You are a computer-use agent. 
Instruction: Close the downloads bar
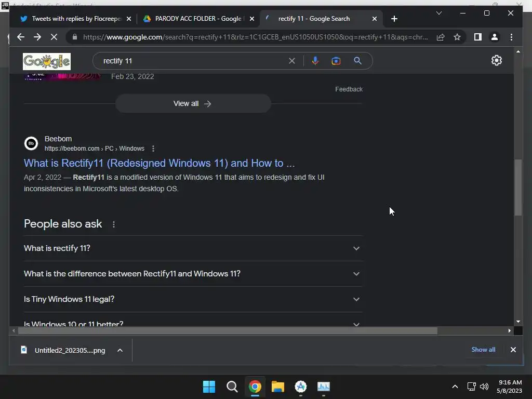coord(513,350)
